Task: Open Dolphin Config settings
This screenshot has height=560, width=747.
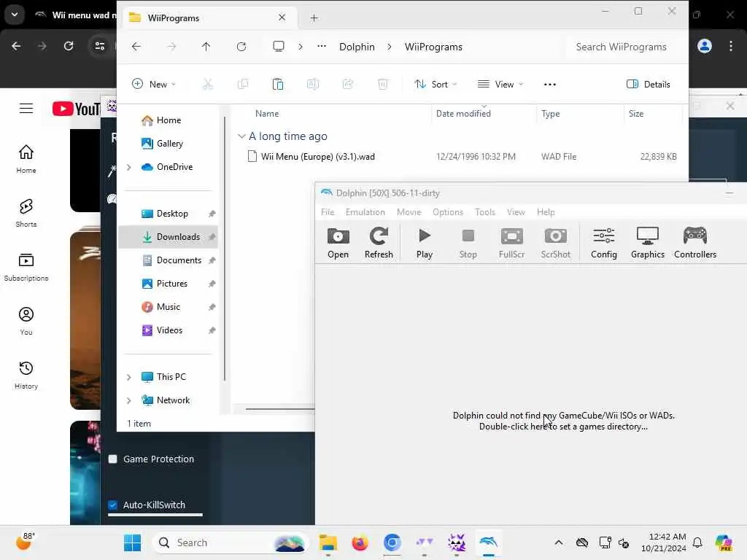Action: pos(603,243)
